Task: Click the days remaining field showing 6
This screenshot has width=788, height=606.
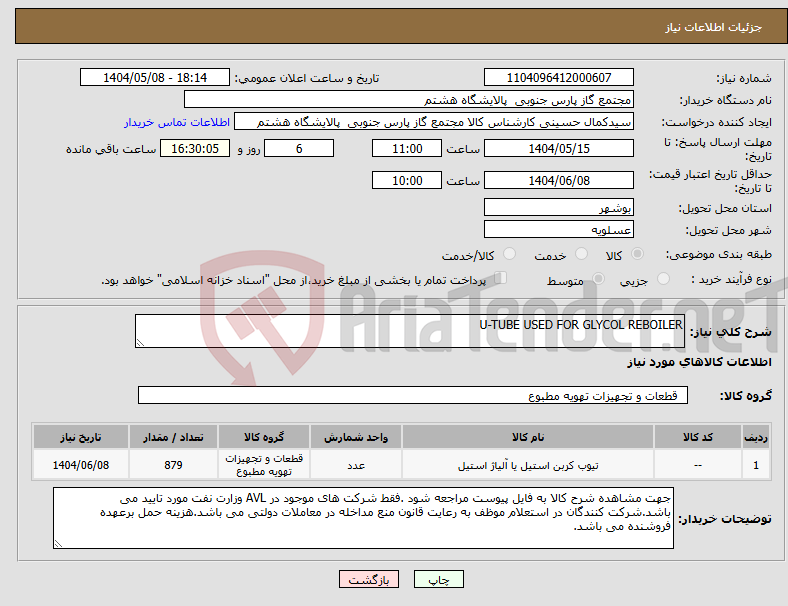Action: pos(299,148)
